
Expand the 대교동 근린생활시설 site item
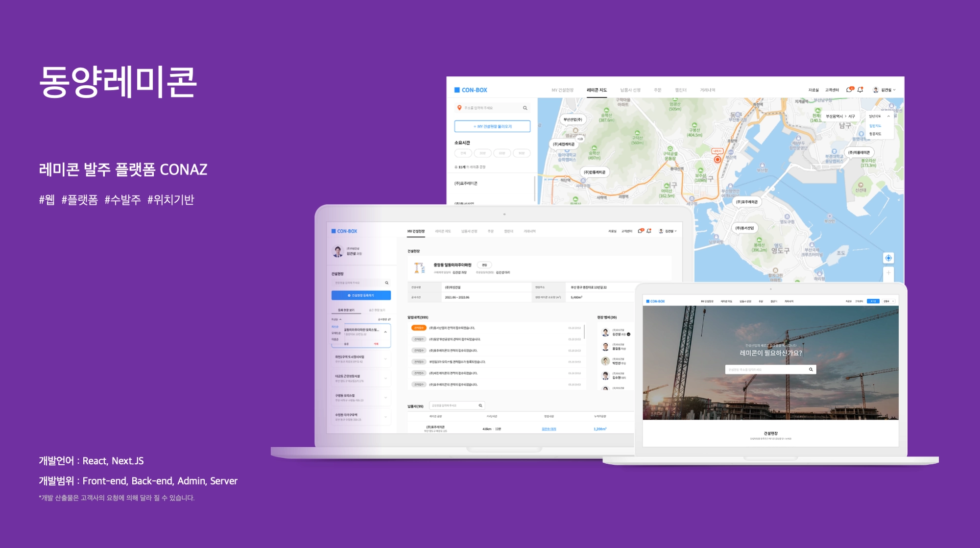click(x=385, y=378)
